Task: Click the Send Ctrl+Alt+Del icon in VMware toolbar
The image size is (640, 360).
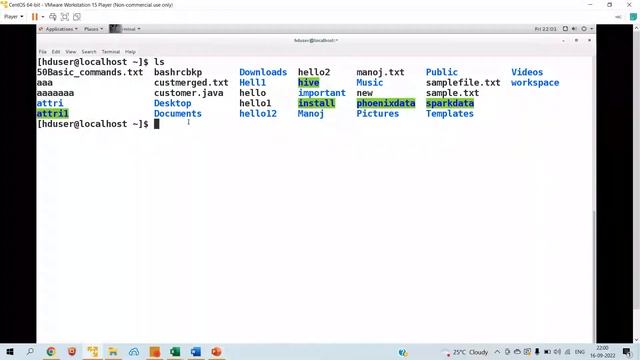Action: tap(53, 17)
